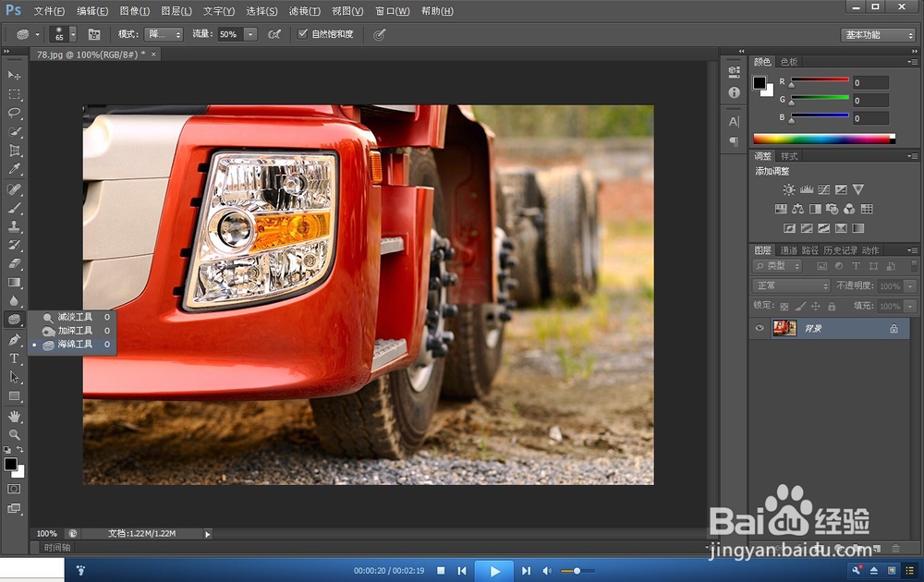The height and width of the screenshot is (582, 924).
Task: Select the Blur tool droplet icon
Action: [x=14, y=301]
